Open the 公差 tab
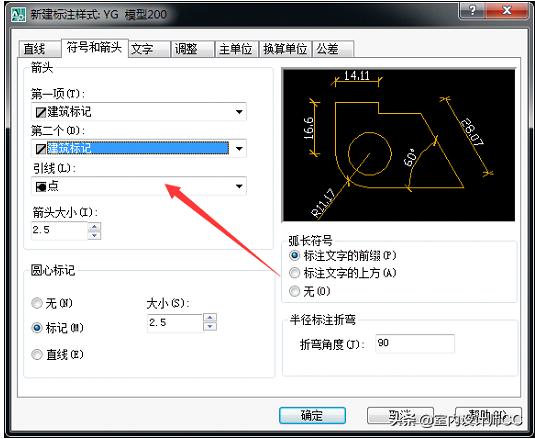Image resolution: width=535 pixels, height=439 pixels. coord(333,49)
